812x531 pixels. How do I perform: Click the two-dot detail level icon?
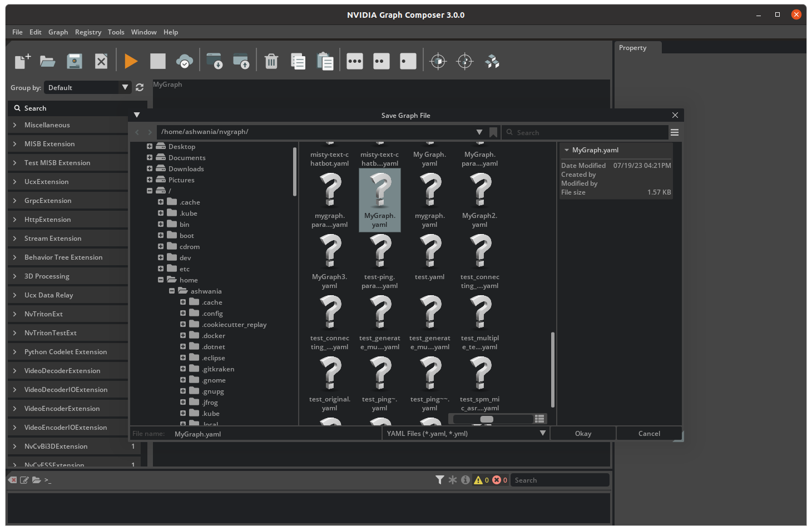[x=382, y=61]
